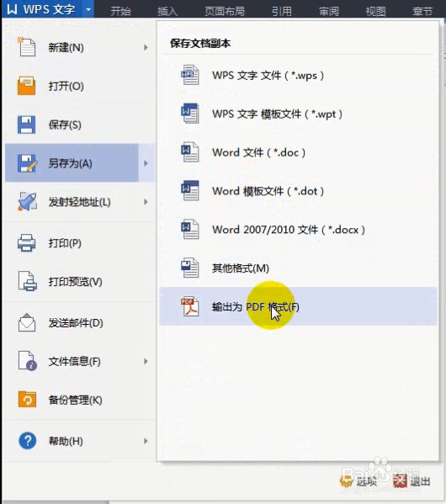
Task: Click the WPS file format icon
Action: 189,75
